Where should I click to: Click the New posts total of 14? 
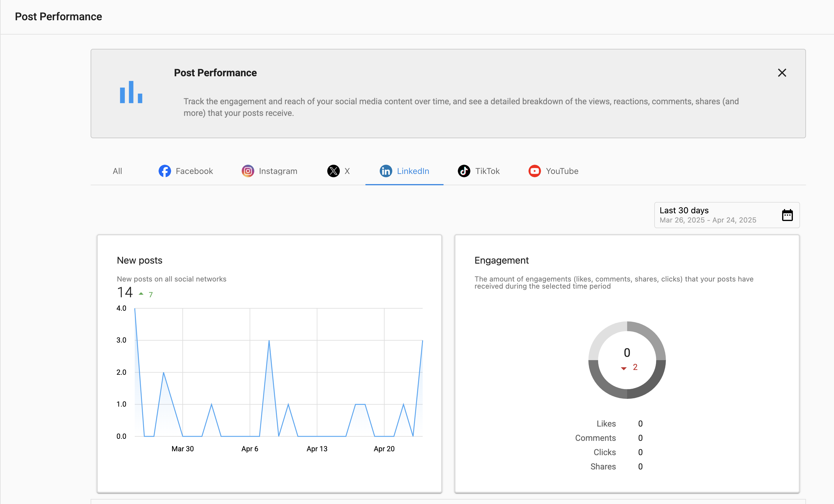125,292
